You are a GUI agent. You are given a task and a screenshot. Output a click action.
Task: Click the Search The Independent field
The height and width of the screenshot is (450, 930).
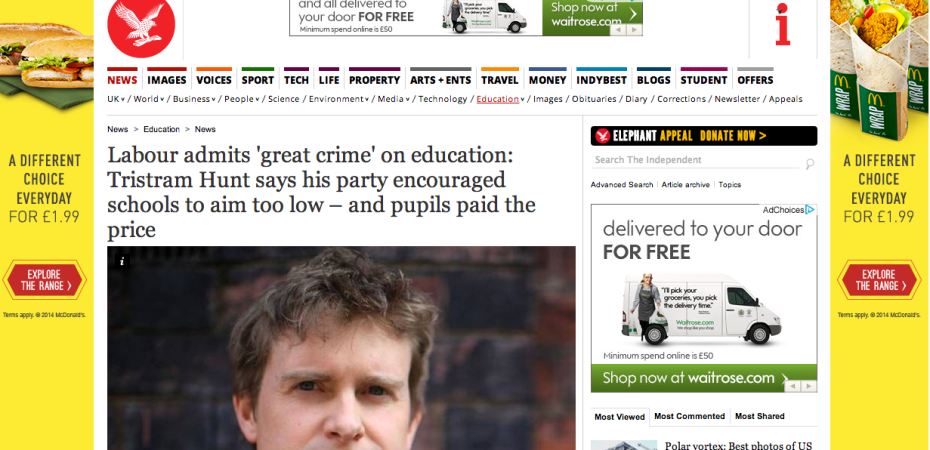[x=697, y=160]
